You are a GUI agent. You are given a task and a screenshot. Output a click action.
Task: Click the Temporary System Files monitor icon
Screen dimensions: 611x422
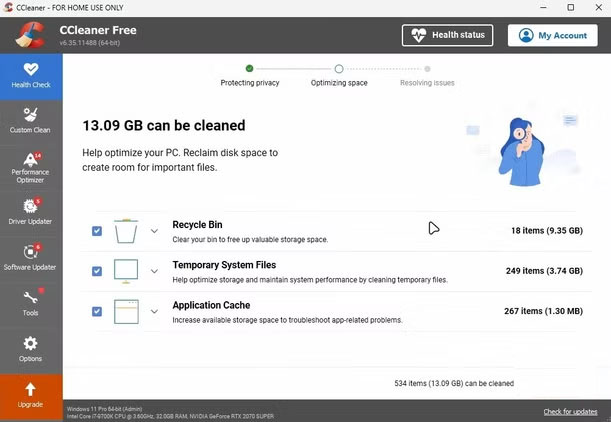tap(126, 271)
